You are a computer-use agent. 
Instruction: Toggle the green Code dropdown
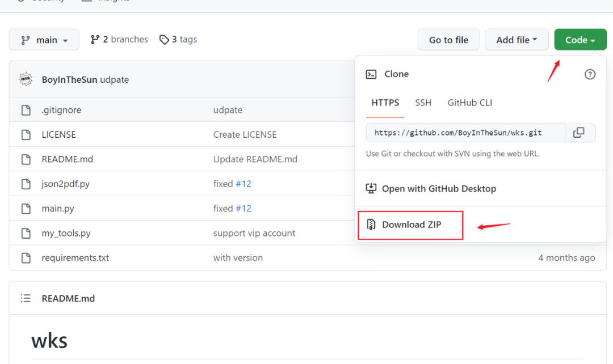click(580, 40)
